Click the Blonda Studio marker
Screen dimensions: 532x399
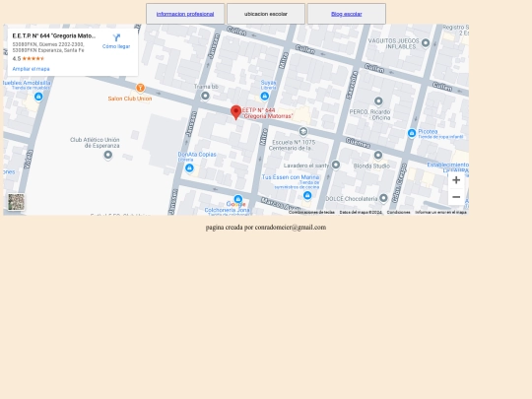tap(378, 155)
